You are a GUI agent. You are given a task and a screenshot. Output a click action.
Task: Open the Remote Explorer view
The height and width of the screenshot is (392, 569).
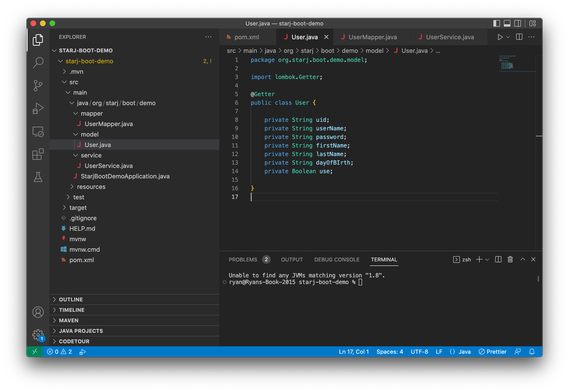pos(38,131)
